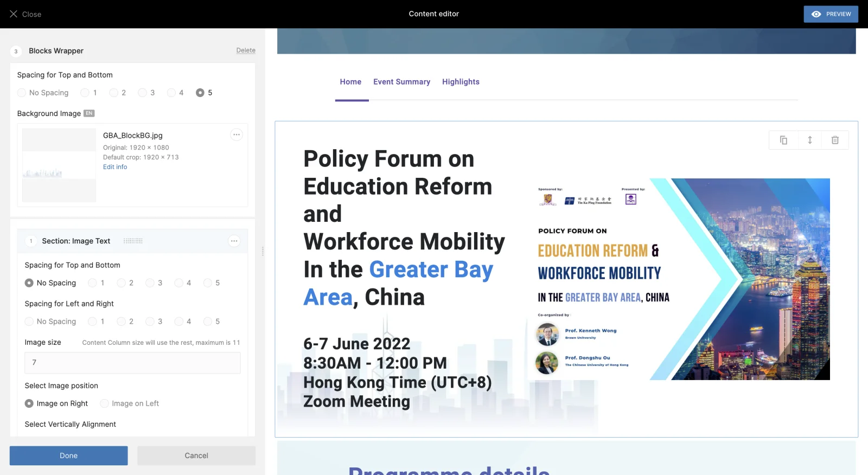Select spacing 3 for Blocks Wrapper top and bottom

(142, 93)
